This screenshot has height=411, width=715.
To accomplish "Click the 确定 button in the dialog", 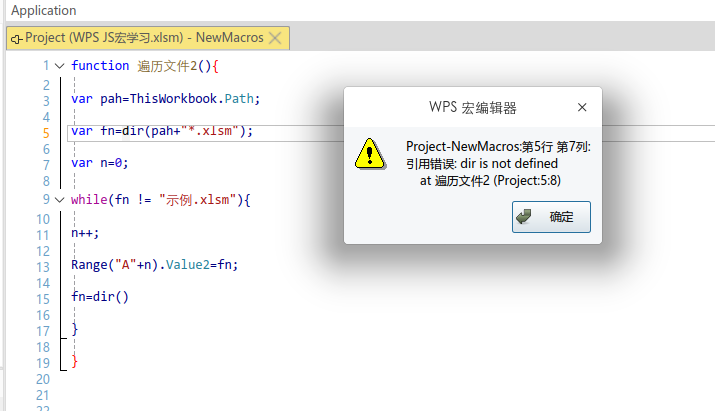I will click(x=551, y=217).
